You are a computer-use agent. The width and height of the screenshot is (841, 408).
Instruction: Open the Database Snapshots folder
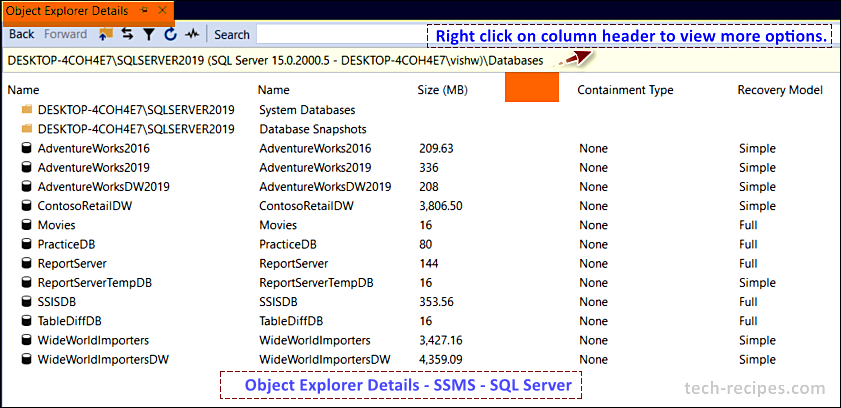26,129
